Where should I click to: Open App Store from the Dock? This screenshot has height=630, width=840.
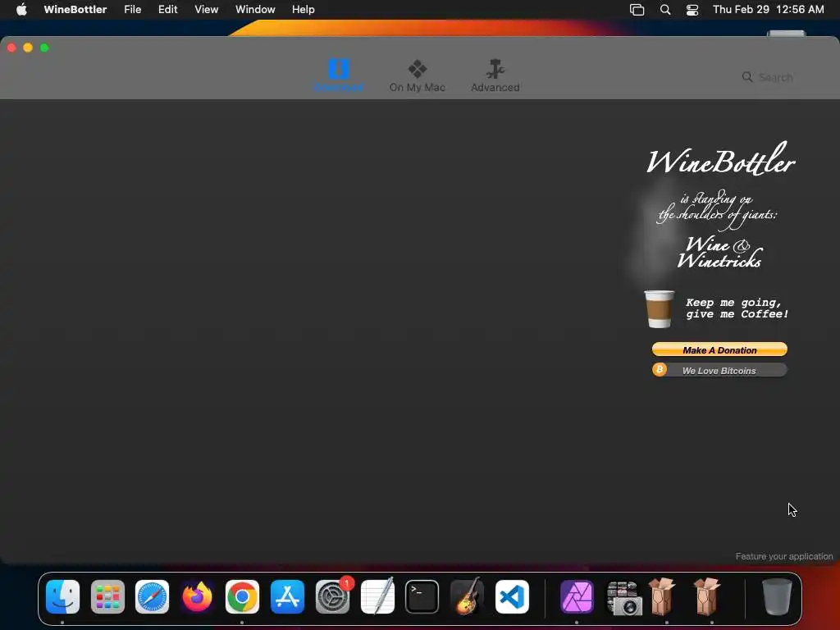pos(287,597)
